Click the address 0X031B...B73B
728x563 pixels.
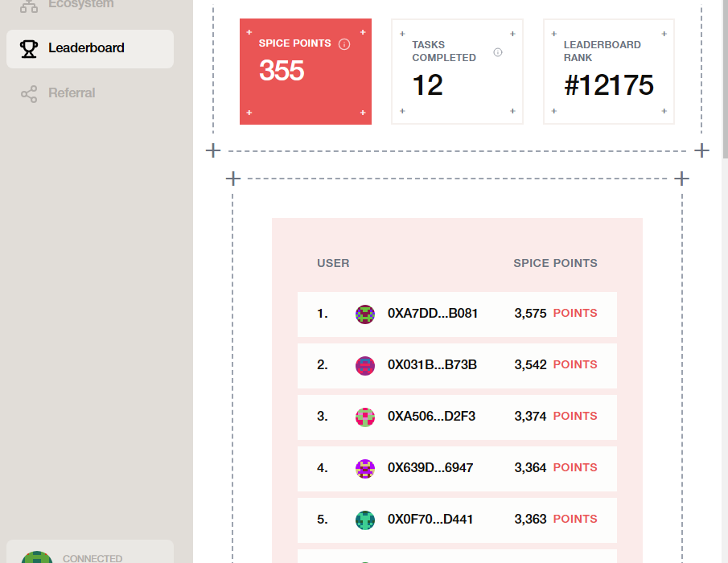(x=432, y=365)
